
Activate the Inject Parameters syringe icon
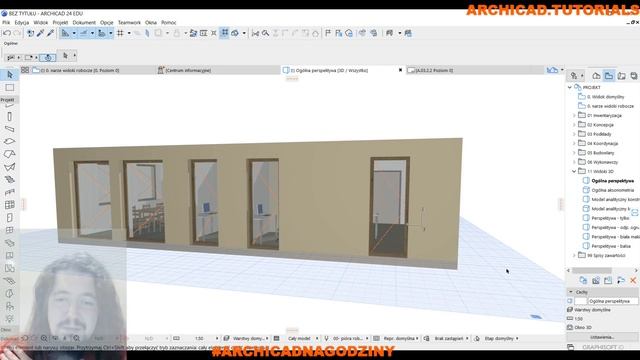(x=50, y=33)
